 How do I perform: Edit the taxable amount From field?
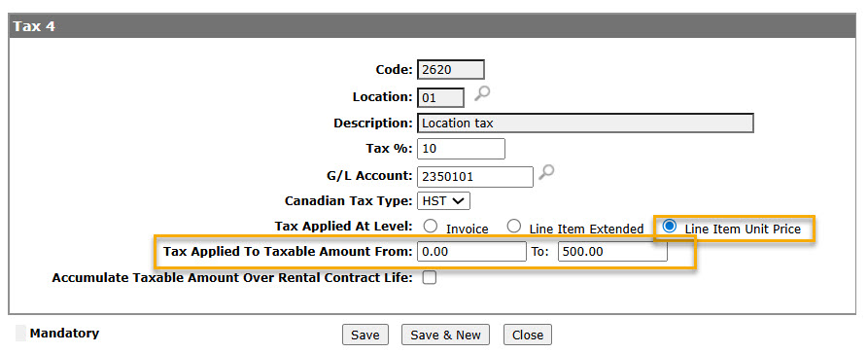(x=471, y=252)
